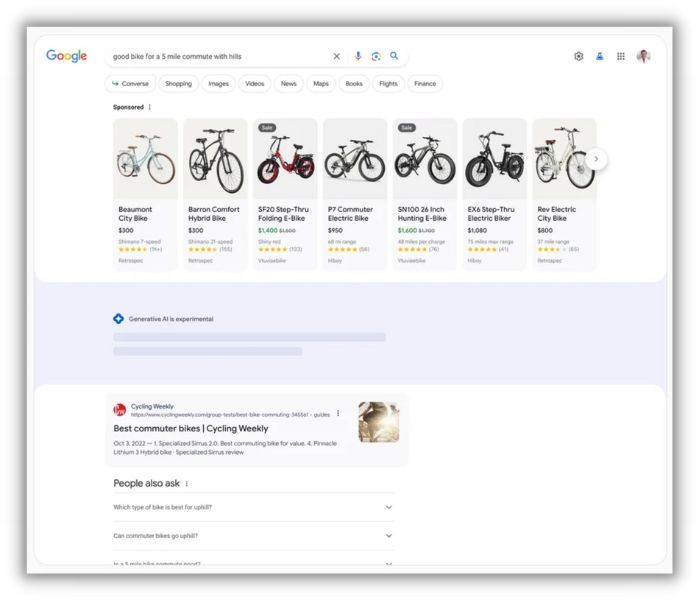The image size is (698, 600).
Task: Switch to the Videos tab
Action: 255,84
